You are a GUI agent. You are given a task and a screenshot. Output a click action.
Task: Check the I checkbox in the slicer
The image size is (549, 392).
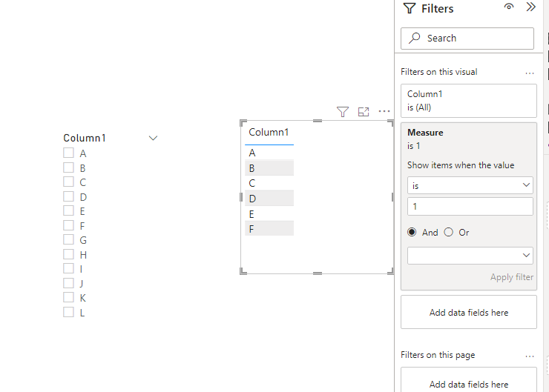68,268
